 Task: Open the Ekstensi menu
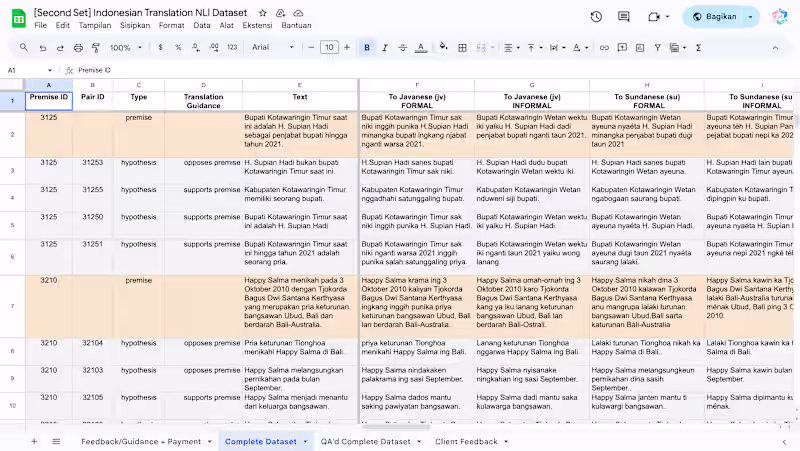(x=257, y=26)
